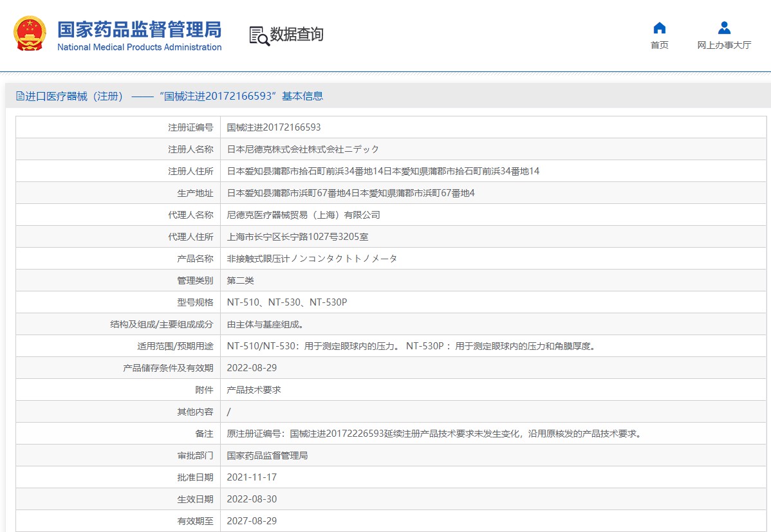Image resolution: width=771 pixels, height=532 pixels.
Task: Click the 产品储存条件及有效期 row label
Action: tap(168, 368)
